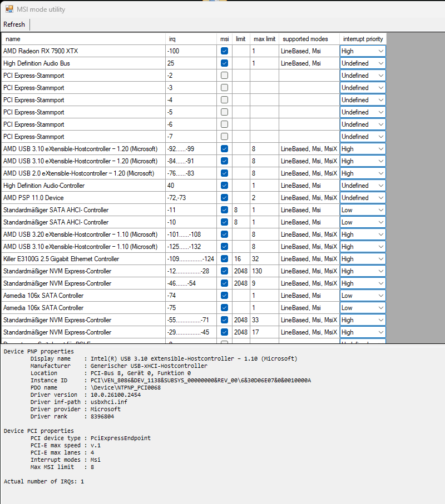
Task: Select the AMD PSP 11.0 Device name cell
Action: click(x=83, y=197)
